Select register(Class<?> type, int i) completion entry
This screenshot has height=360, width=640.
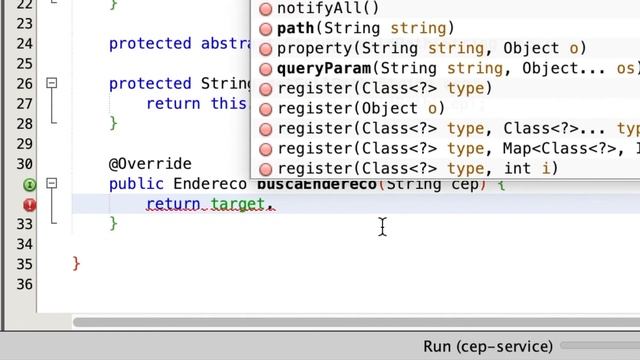pos(445,169)
